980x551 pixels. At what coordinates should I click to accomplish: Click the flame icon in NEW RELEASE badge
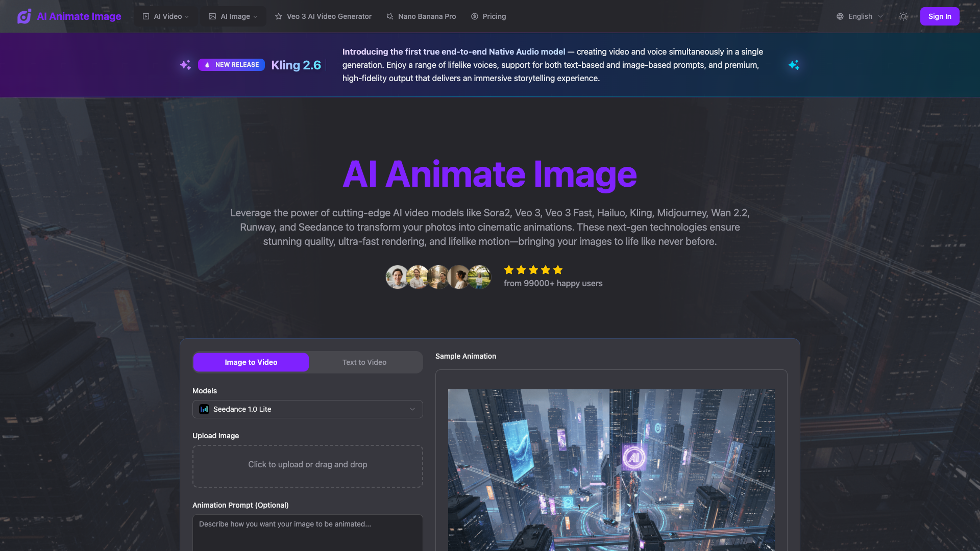pyautogui.click(x=207, y=65)
